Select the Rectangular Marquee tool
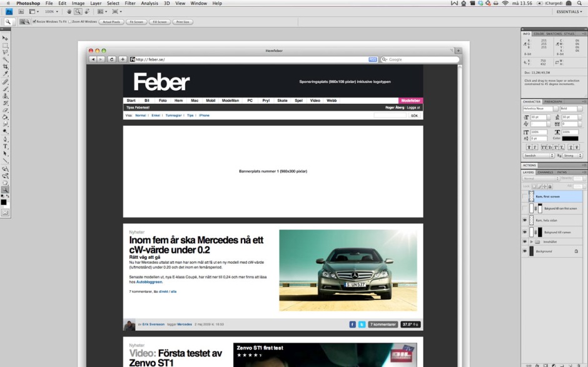 pyautogui.click(x=5, y=46)
